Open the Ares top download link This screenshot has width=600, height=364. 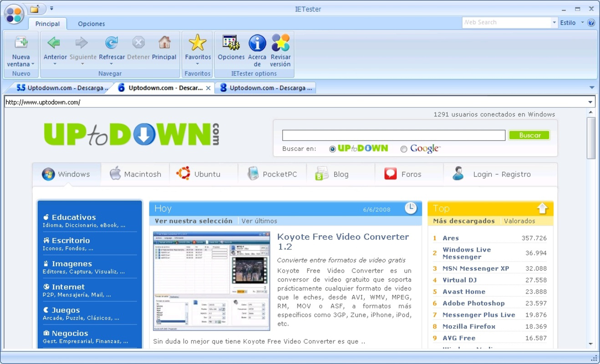451,238
